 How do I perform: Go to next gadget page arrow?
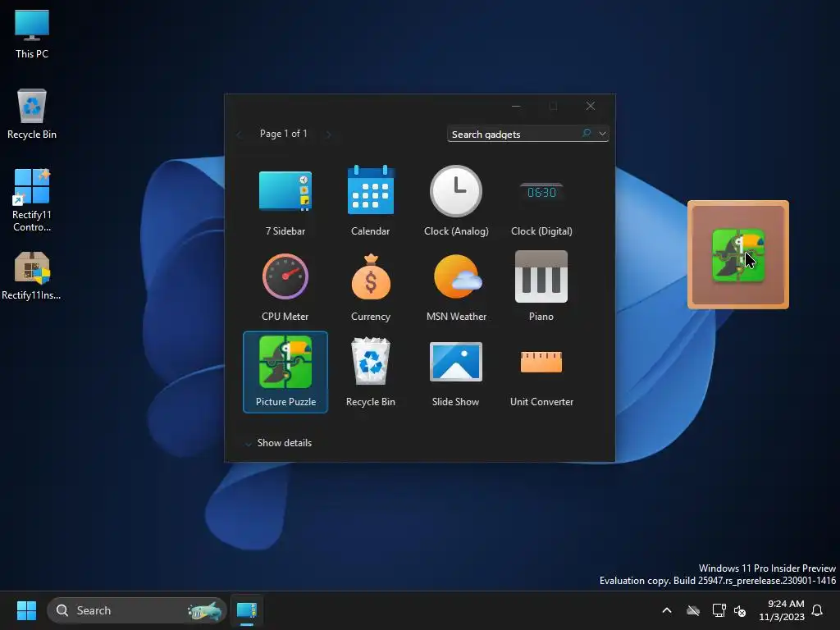(x=328, y=134)
